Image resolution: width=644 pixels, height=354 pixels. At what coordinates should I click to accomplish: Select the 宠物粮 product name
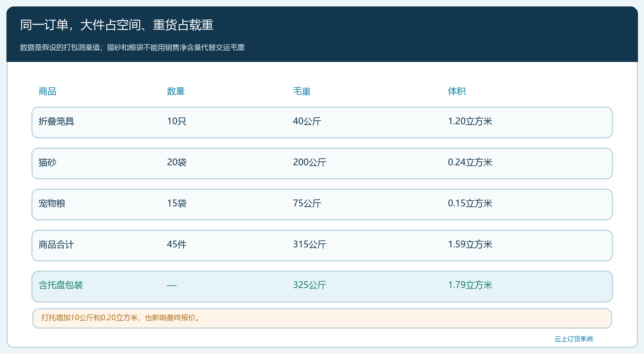[52, 204]
